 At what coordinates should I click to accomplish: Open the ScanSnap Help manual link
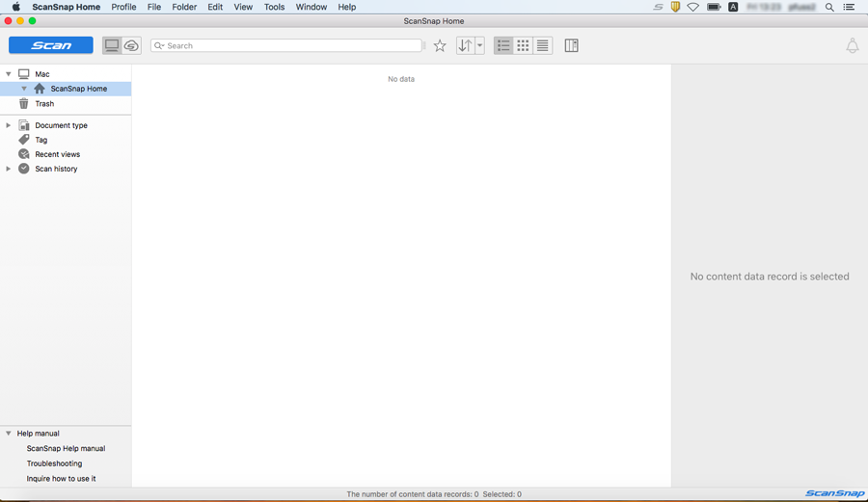coord(66,448)
